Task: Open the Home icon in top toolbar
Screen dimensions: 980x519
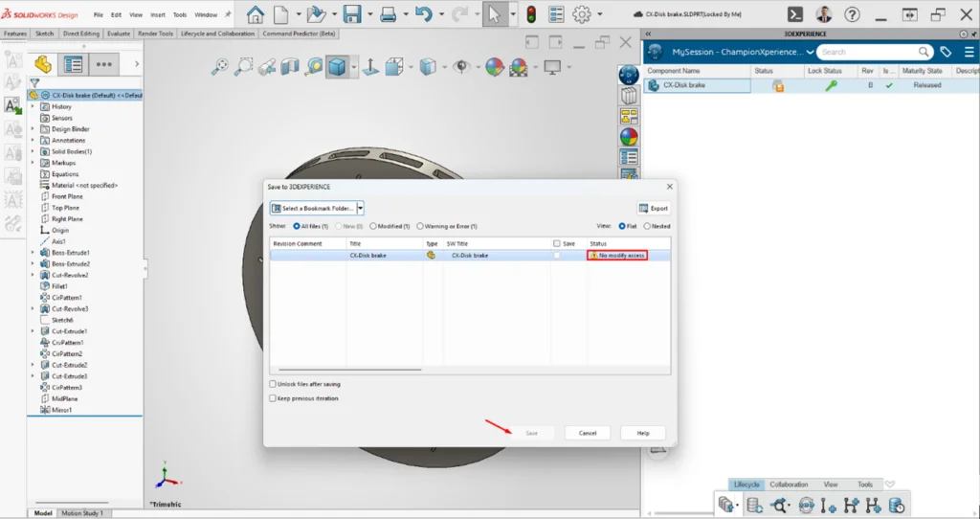Action: point(255,13)
